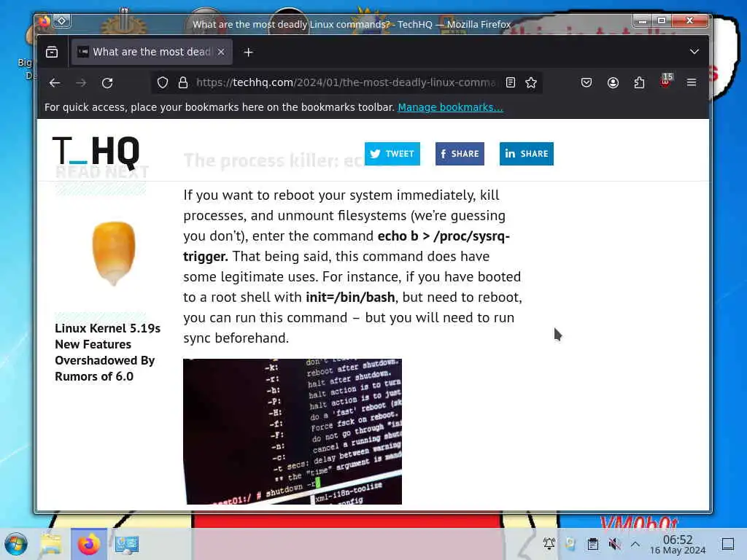Open the Start menu orb
This screenshot has width=747, height=560.
coord(16,544)
